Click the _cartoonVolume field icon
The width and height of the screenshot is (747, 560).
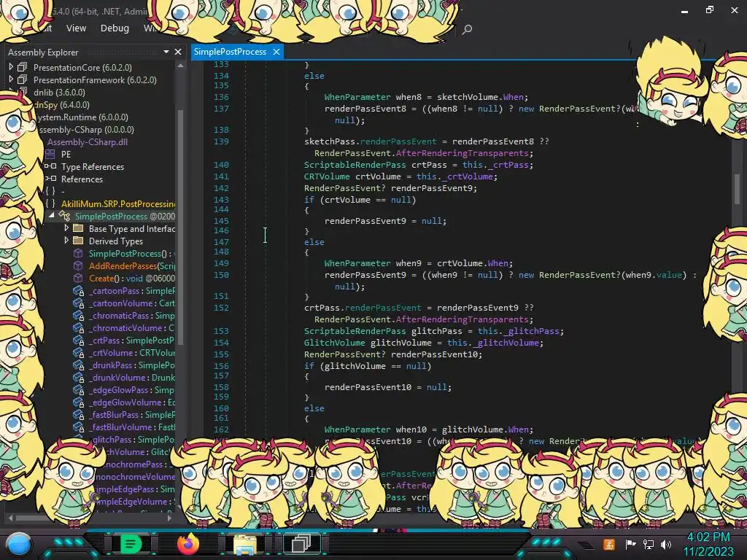click(x=78, y=303)
